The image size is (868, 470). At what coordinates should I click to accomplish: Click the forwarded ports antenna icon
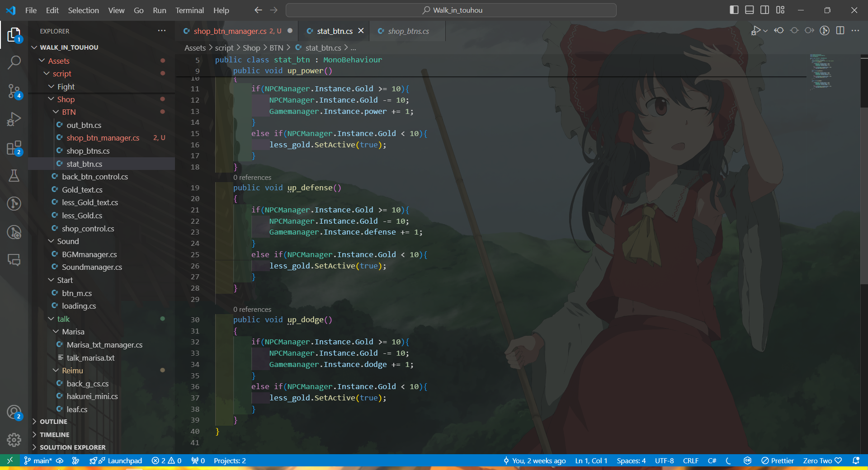(198, 461)
